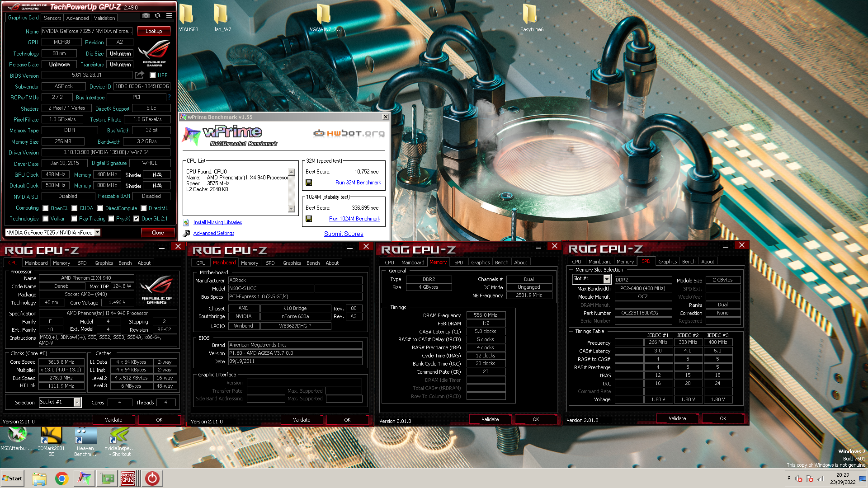Click the Action Center flag tray icon
868x488 pixels.
coord(810,479)
